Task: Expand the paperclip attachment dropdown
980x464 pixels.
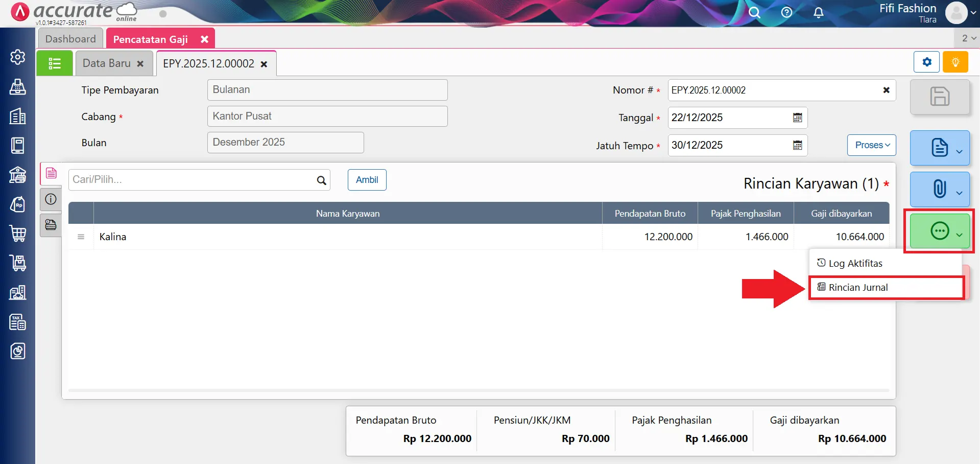Action: [959, 192]
